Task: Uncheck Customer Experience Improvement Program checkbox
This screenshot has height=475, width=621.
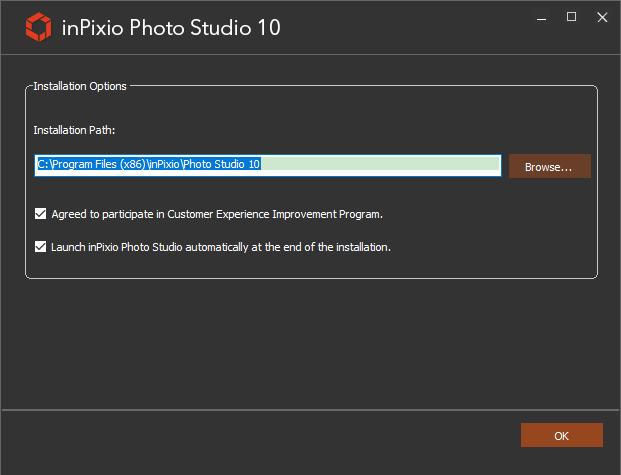Action: pyautogui.click(x=40, y=214)
